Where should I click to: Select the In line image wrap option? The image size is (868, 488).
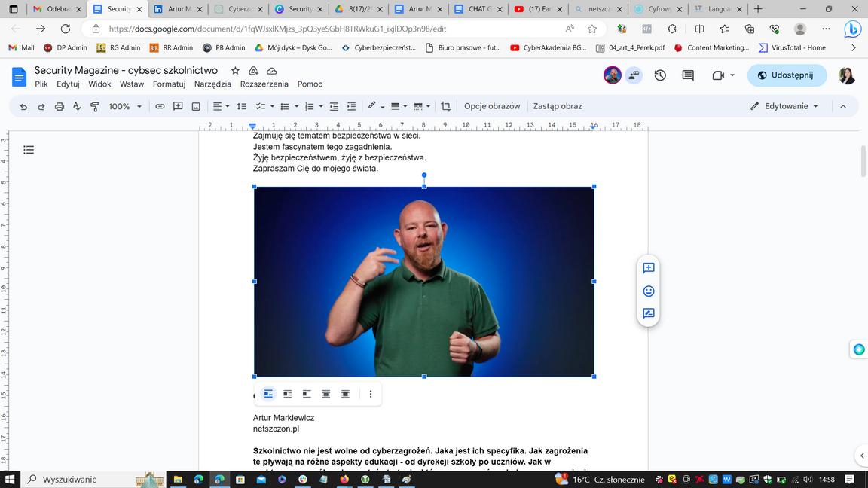click(x=268, y=394)
